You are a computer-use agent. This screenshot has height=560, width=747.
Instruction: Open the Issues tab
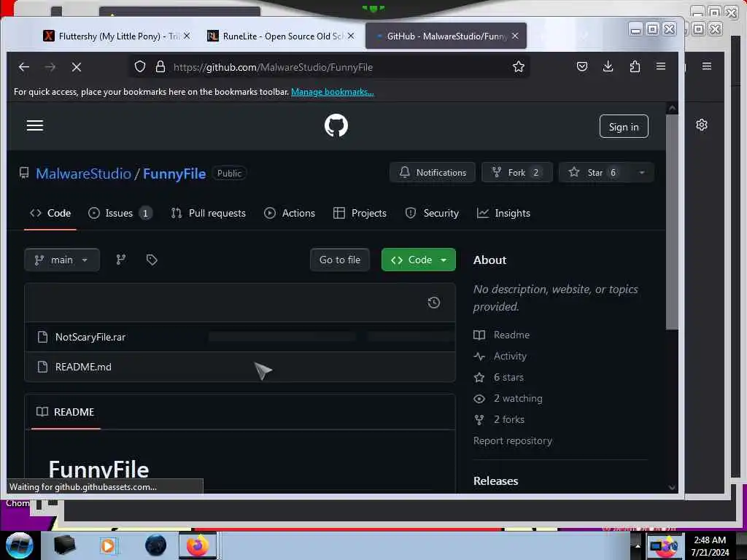pos(120,213)
